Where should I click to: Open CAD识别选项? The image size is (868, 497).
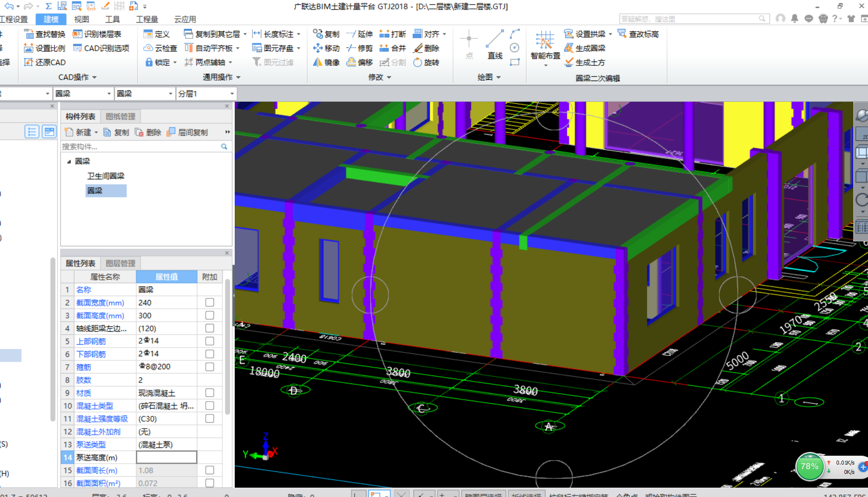[x=101, y=48]
